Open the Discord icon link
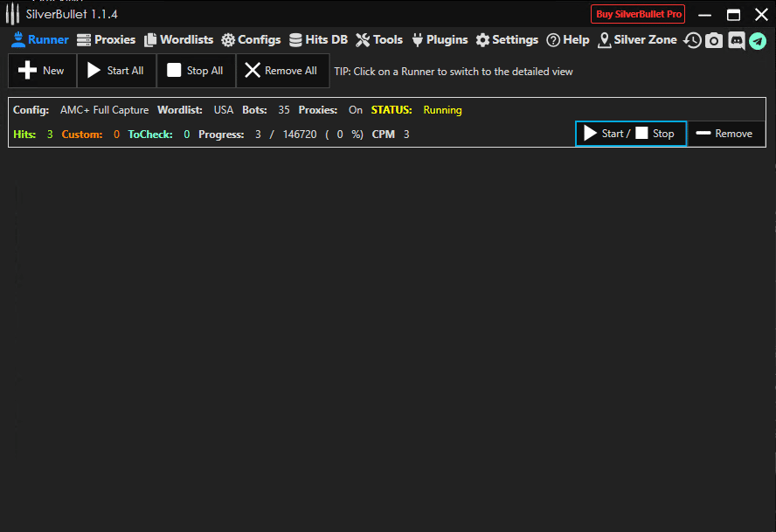Viewport: 776px width, 532px height. point(736,40)
